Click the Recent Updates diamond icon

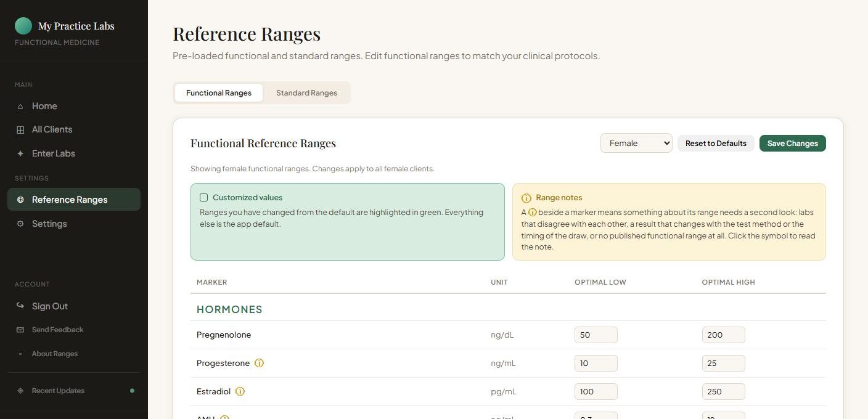20,391
